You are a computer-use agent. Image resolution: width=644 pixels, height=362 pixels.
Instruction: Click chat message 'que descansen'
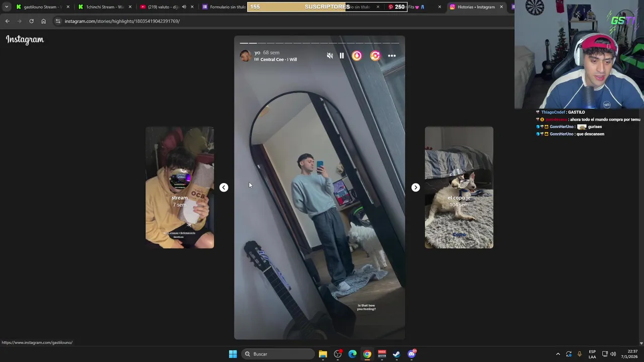pos(591,134)
